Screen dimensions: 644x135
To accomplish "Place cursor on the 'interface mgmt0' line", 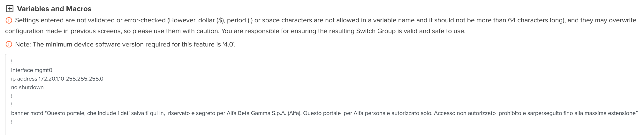I will [32, 70].
